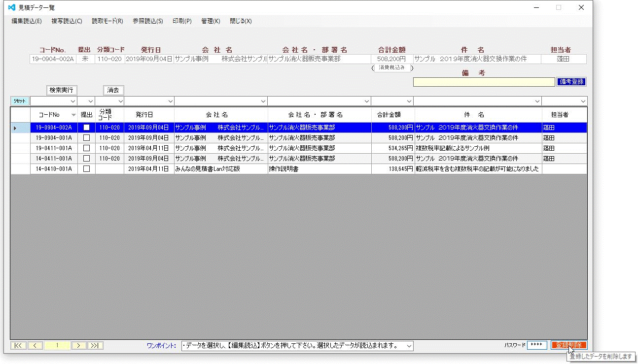The height and width of the screenshot is (364, 638).
Task: Click the page number field showing 1
Action: click(57, 346)
